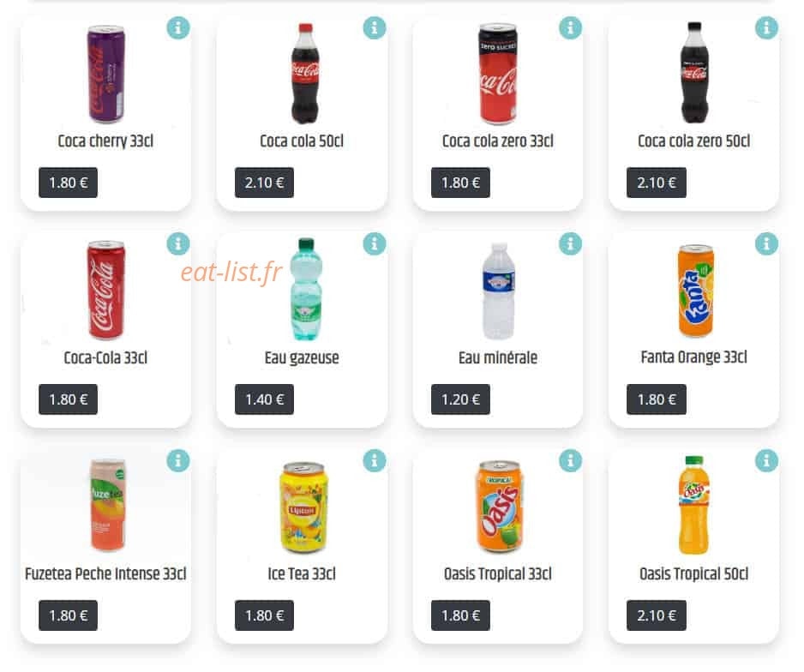Show info for Fuzetea Peche Intense 33cl
The image size is (804, 672).
178,460
